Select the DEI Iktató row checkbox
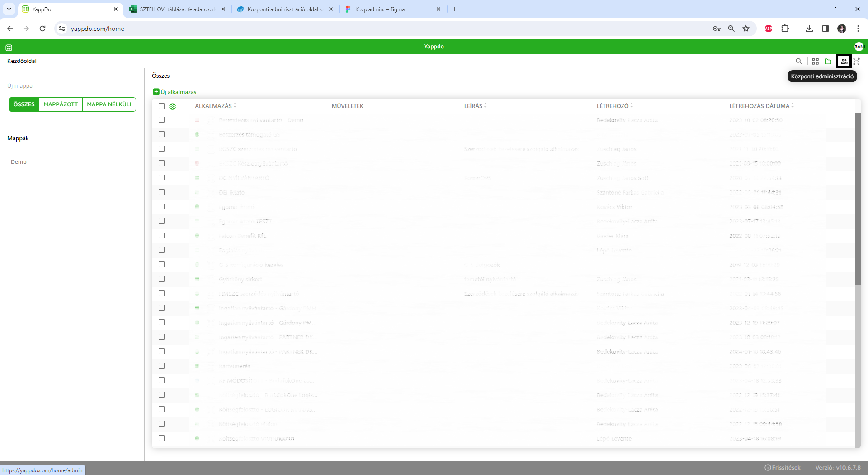This screenshot has height=475, width=868. point(161,192)
